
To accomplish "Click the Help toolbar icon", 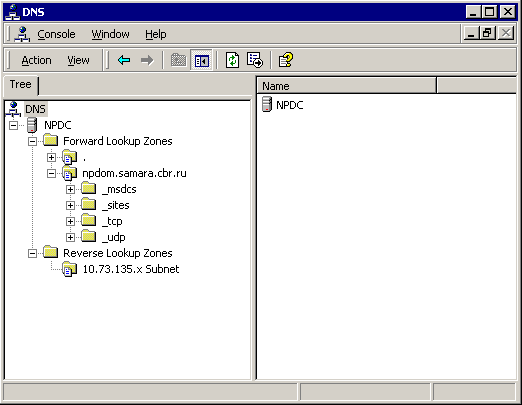I will click(x=286, y=60).
